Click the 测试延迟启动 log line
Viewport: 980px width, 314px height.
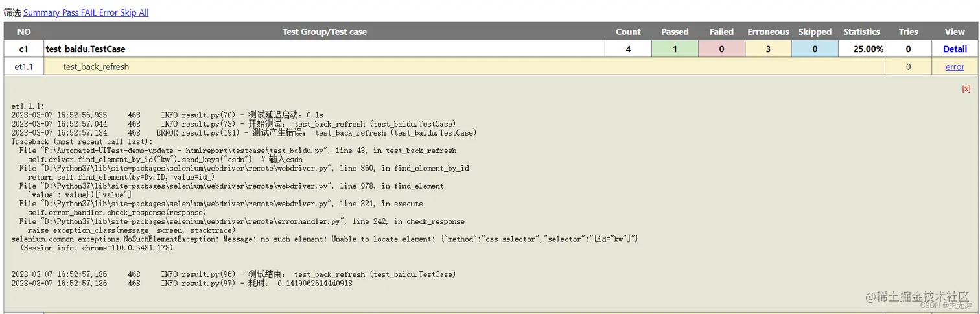(x=167, y=115)
